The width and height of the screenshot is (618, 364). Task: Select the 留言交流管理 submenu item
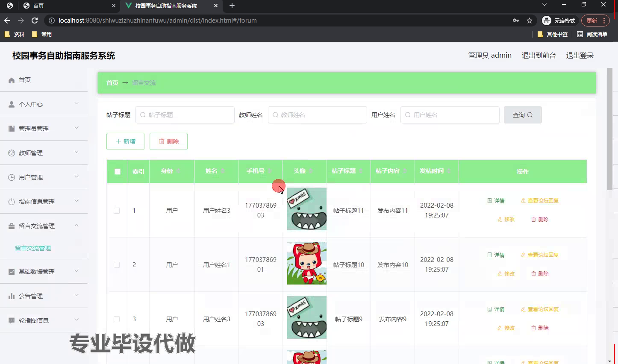33,248
